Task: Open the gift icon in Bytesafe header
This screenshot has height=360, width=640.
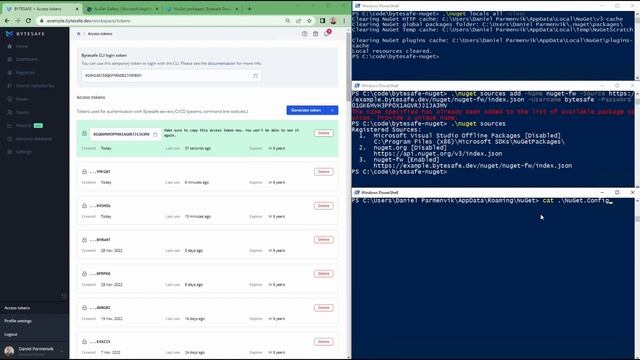Action: [316, 34]
